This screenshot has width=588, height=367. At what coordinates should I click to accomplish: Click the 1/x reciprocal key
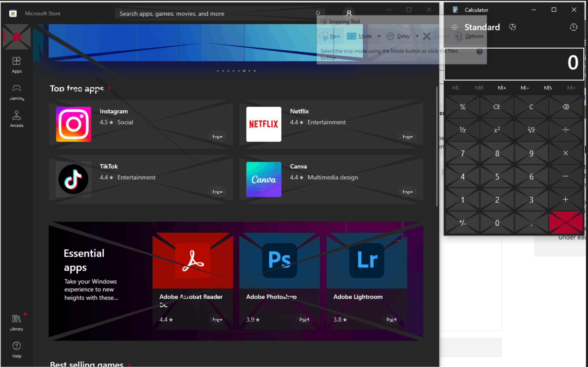tap(462, 130)
